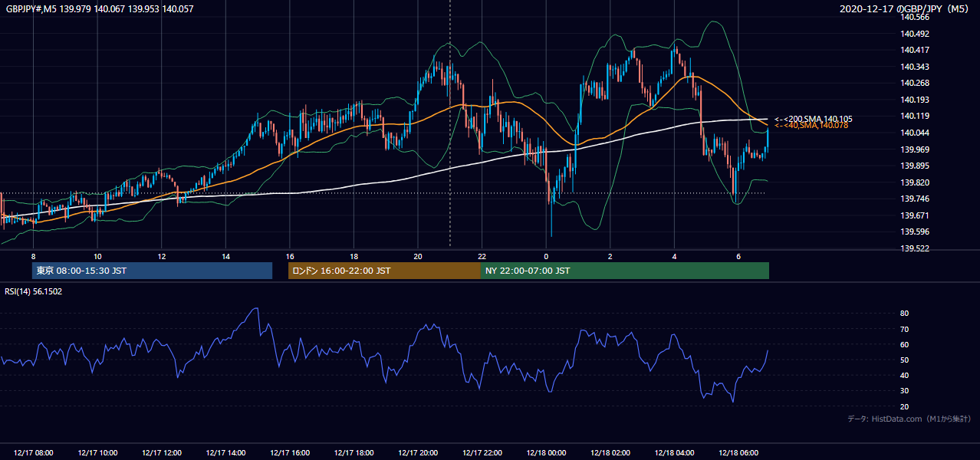Click the 12/17 10:00 date label
This screenshot has width=980, height=460.
coord(98,453)
